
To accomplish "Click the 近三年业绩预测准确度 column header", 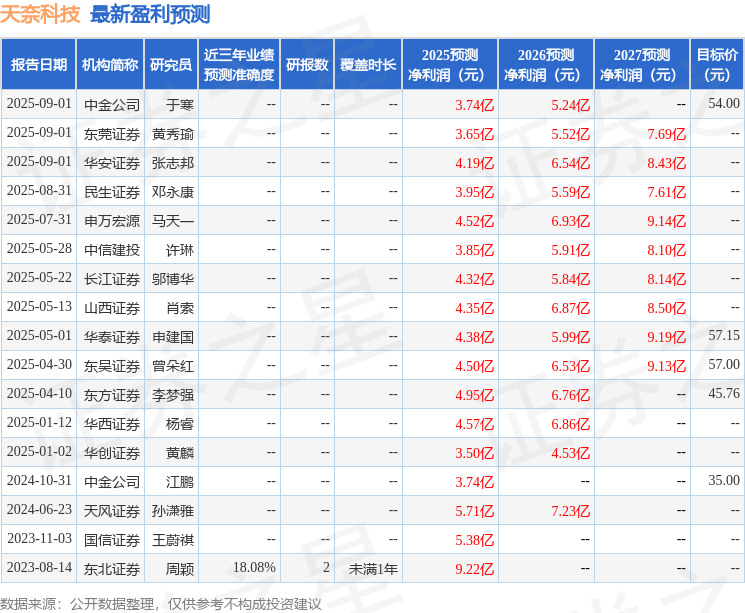I will coord(238,64).
